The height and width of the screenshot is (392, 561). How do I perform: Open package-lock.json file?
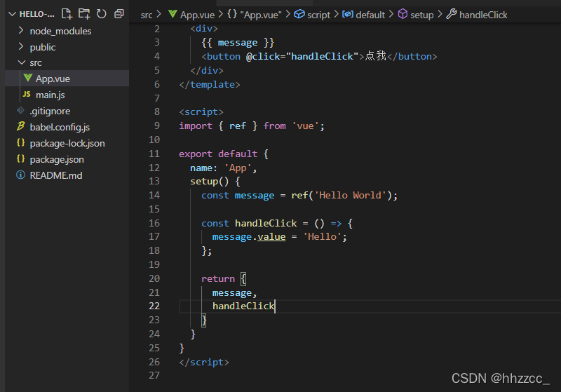(67, 143)
